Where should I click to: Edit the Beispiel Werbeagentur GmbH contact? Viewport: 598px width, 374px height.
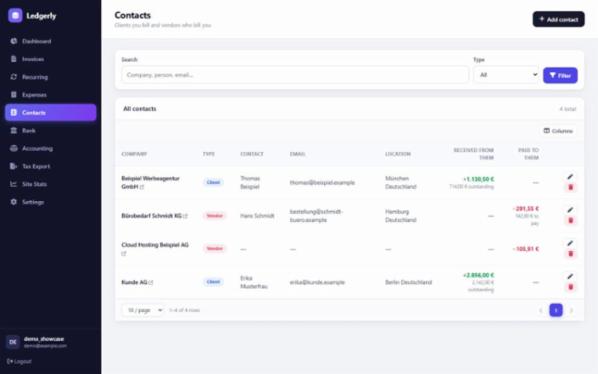pyautogui.click(x=570, y=177)
